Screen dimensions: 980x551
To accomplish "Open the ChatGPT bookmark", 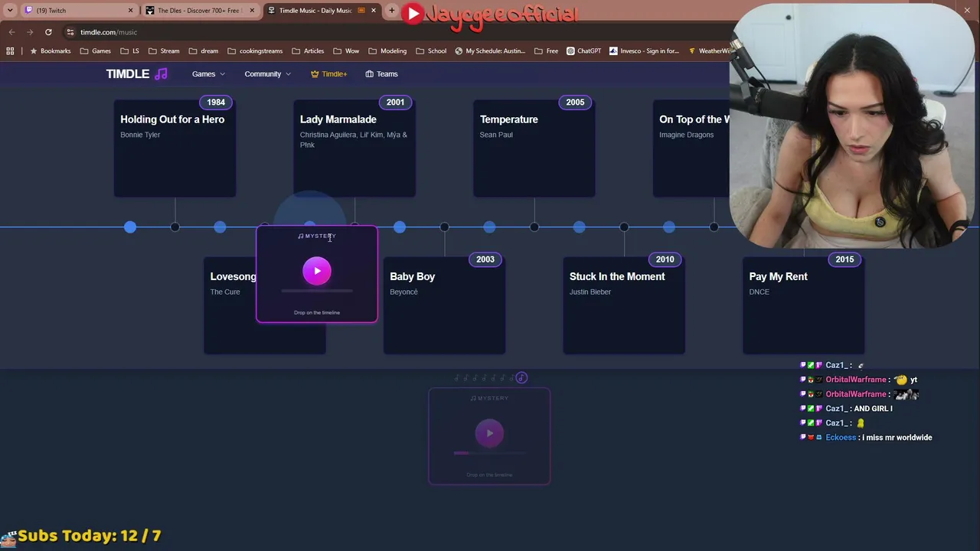I will coord(583,51).
